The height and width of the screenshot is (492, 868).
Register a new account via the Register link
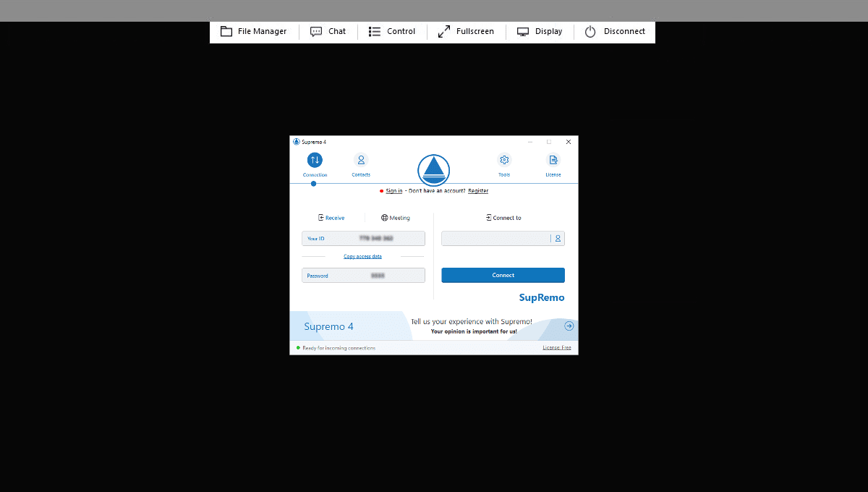pyautogui.click(x=477, y=190)
